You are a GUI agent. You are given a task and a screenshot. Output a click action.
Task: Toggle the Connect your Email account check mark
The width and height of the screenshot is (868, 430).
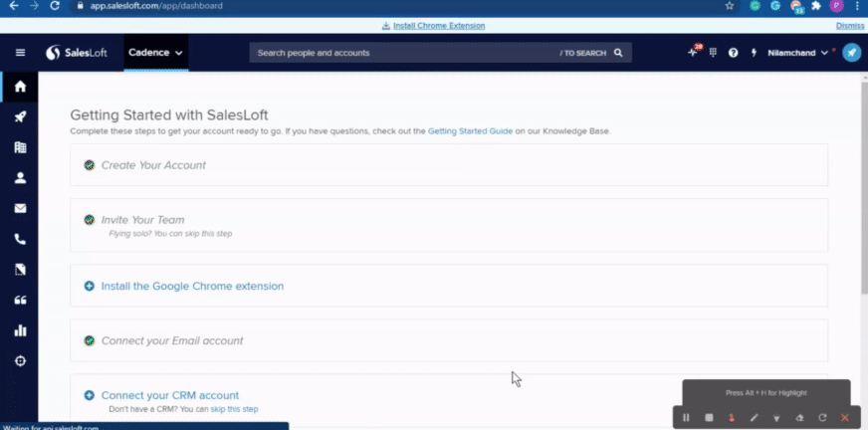point(90,340)
